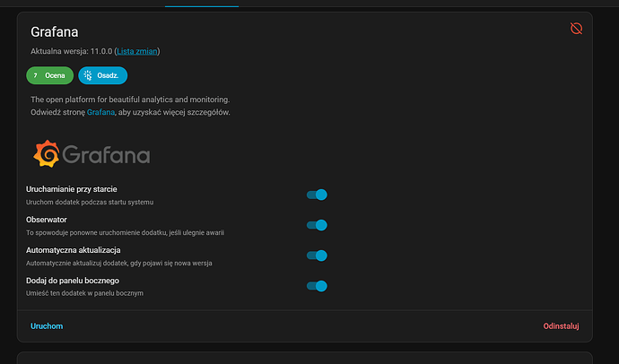This screenshot has width=619, height=364.
Task: Click the number 7 in the rating badge
Action: tap(35, 76)
